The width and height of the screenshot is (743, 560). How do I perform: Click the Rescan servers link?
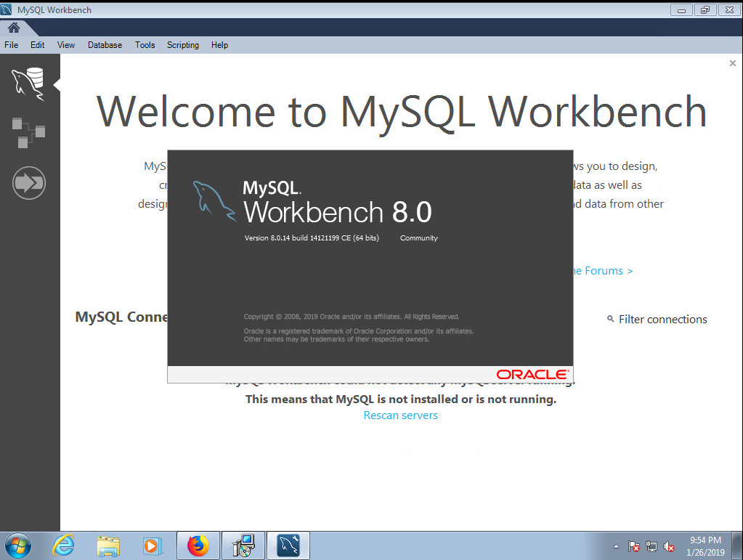point(400,415)
